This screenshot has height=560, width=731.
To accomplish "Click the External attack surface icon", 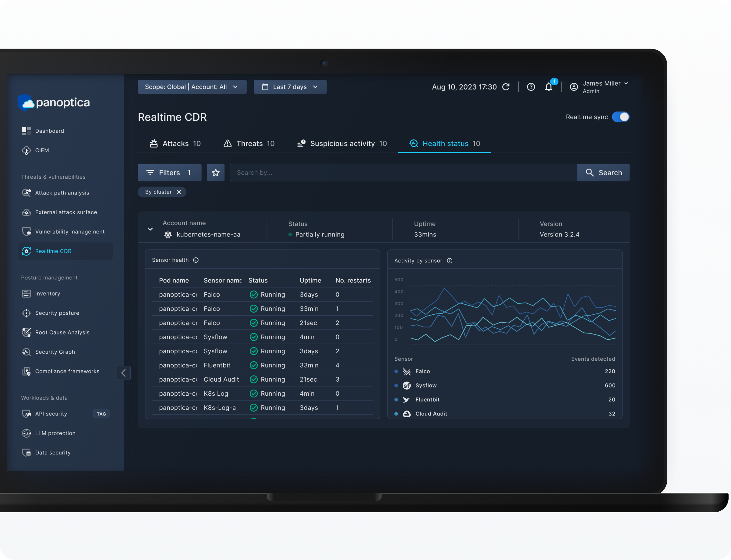I will pyautogui.click(x=26, y=212).
